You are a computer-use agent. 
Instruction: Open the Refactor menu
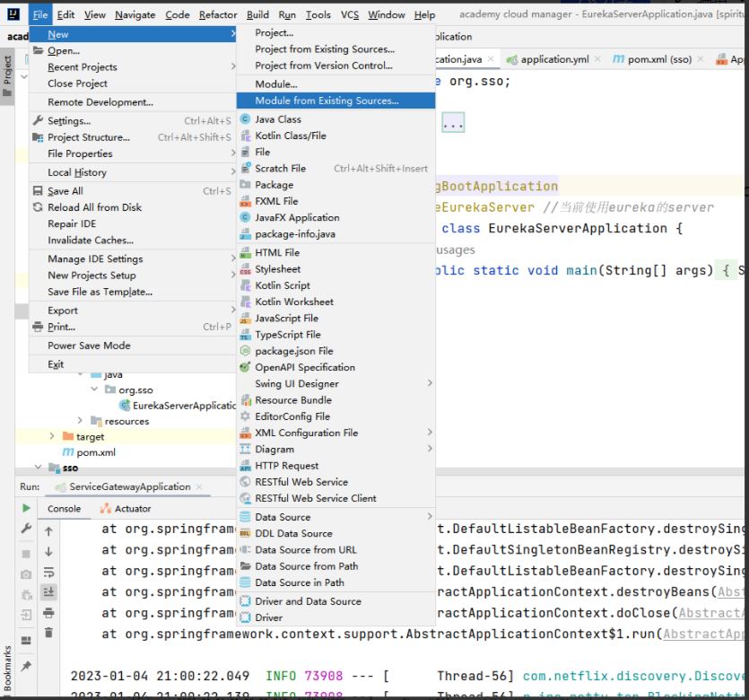click(x=218, y=15)
